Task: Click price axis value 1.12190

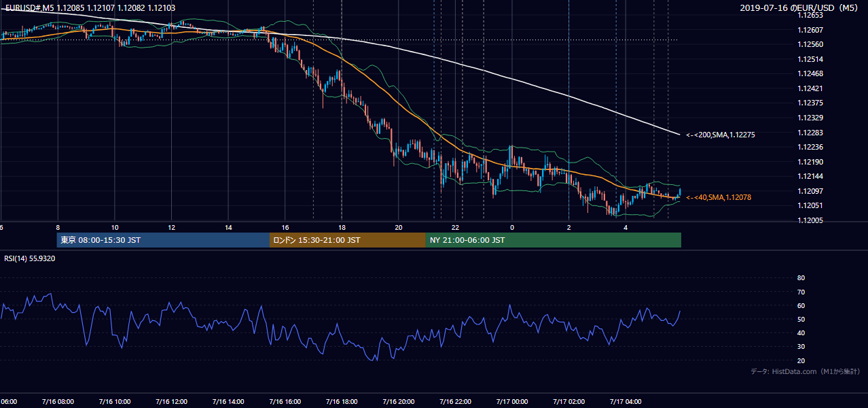Action: tap(810, 162)
